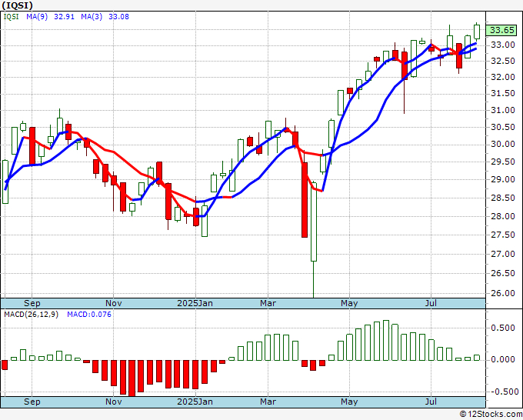Click the 32.50 price axis label
The width and height of the screenshot is (523, 420).
(503, 61)
